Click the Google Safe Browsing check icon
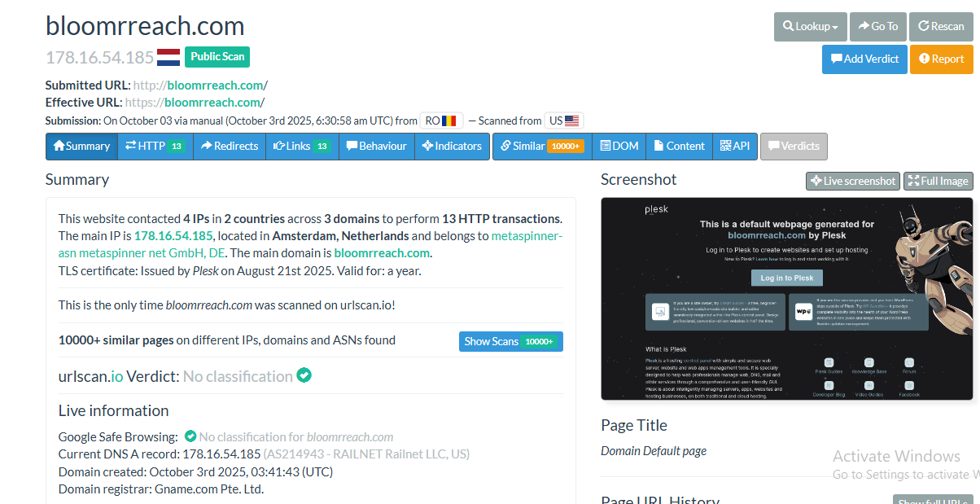This screenshot has height=504, width=980. click(x=190, y=436)
